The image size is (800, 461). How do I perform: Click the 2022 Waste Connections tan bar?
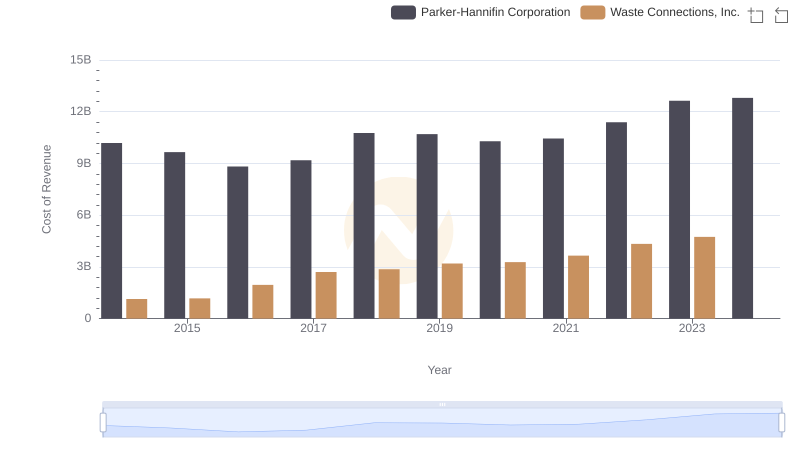coord(641,281)
